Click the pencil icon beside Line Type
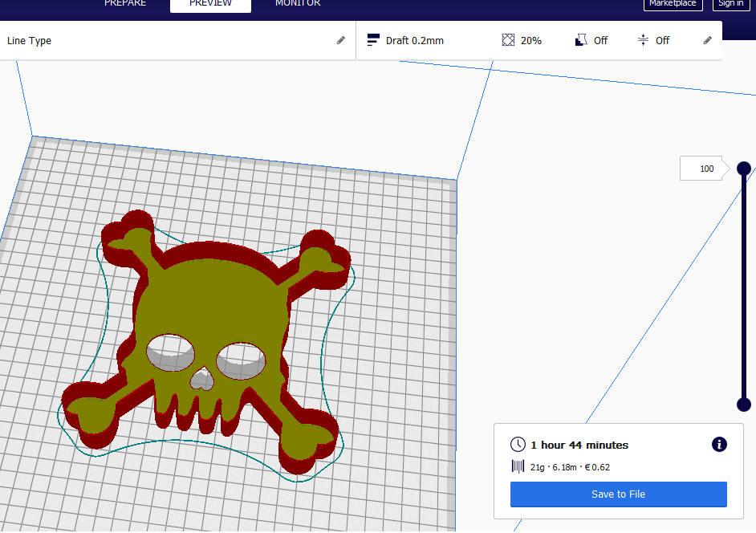The width and height of the screenshot is (756, 533). point(340,39)
